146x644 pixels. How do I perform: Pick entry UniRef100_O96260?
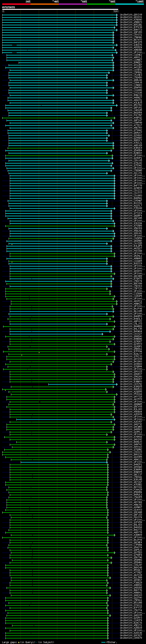(x=131, y=377)
